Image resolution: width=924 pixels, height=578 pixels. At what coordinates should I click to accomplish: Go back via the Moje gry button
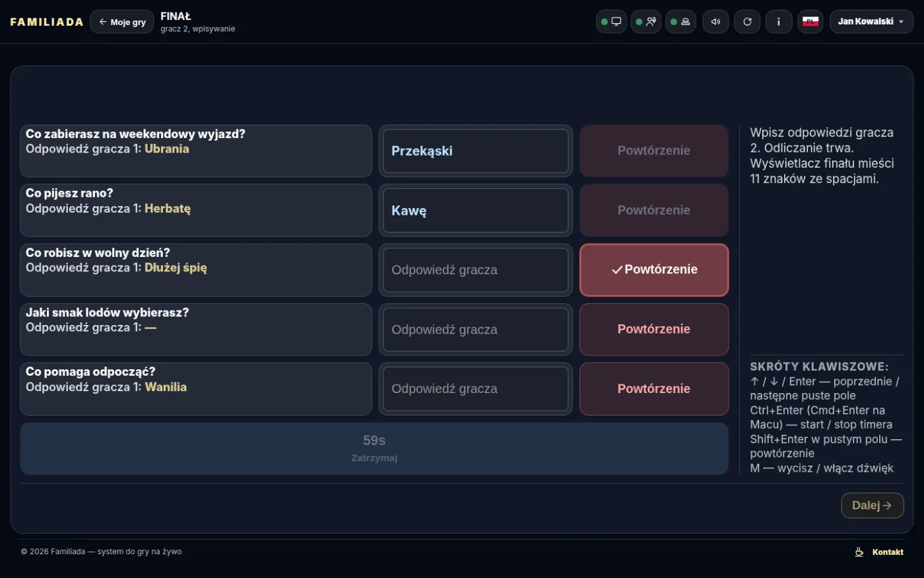[x=122, y=22]
